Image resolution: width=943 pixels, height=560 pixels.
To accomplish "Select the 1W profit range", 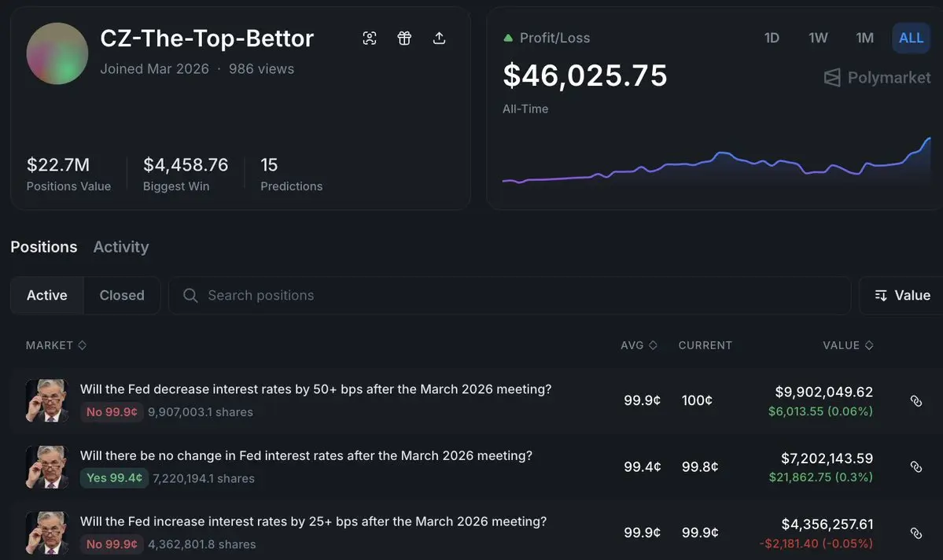I will (818, 38).
